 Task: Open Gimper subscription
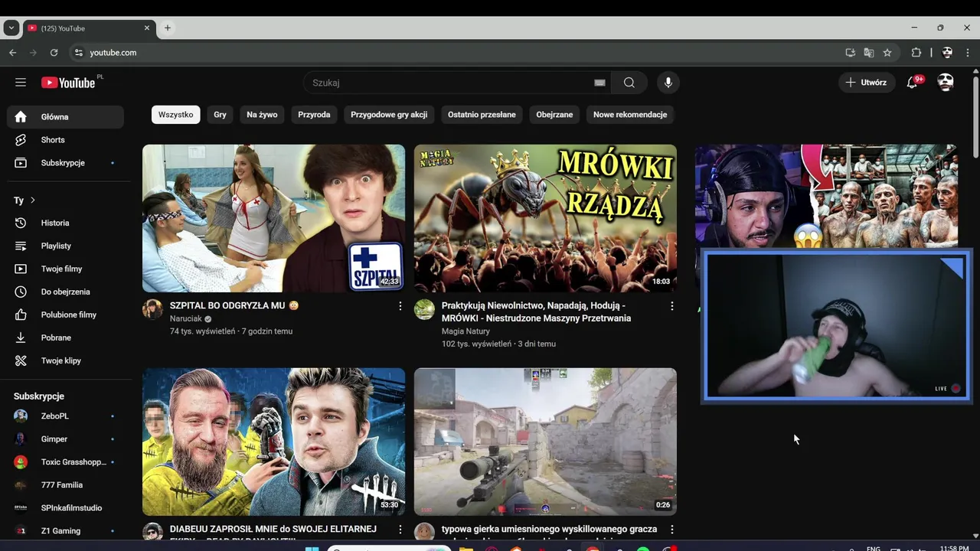[65, 439]
